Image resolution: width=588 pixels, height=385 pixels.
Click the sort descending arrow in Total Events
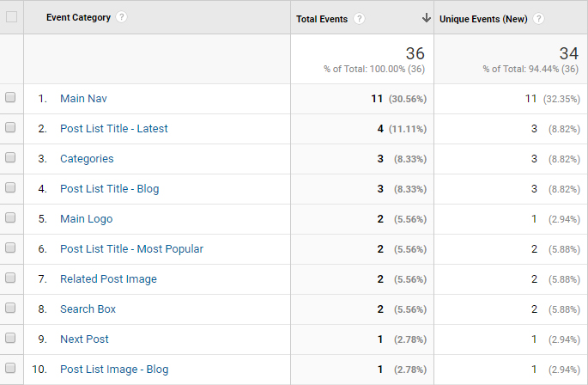[426, 18]
